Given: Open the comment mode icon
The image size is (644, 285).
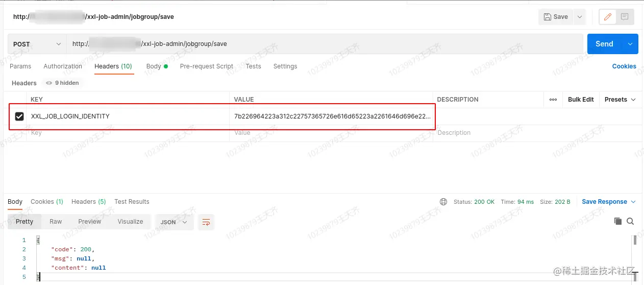Looking at the screenshot, I should [625, 17].
